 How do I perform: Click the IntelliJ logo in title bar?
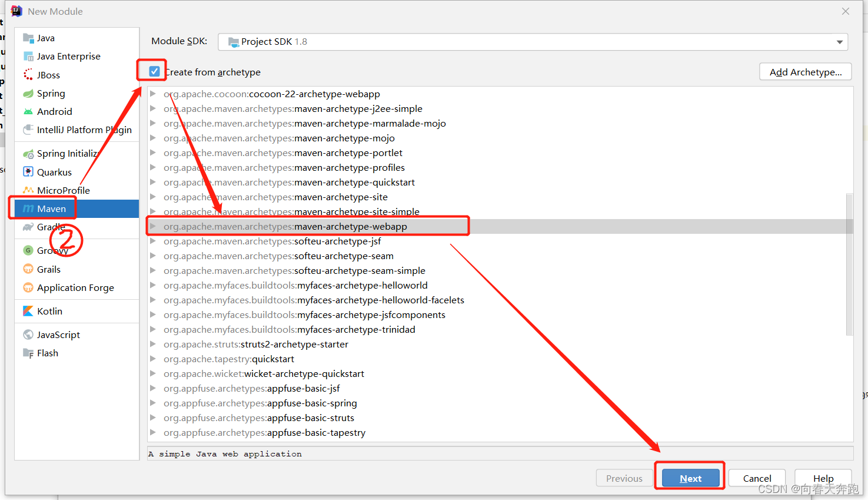[x=16, y=11]
